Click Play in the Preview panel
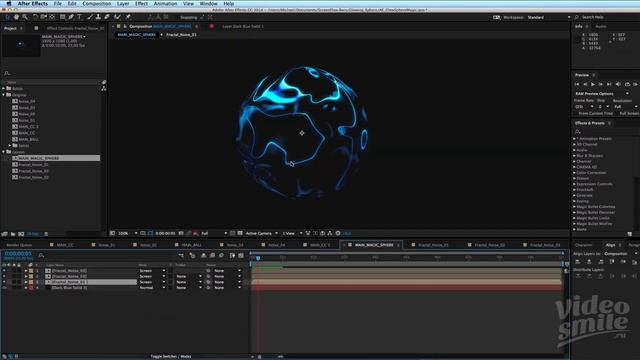The height and width of the screenshot is (360, 640). pos(593,84)
